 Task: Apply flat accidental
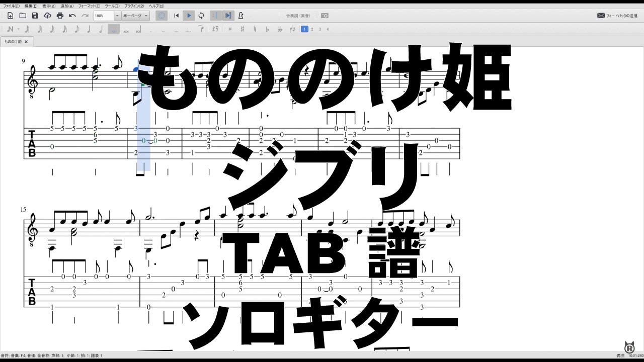click(x=267, y=29)
